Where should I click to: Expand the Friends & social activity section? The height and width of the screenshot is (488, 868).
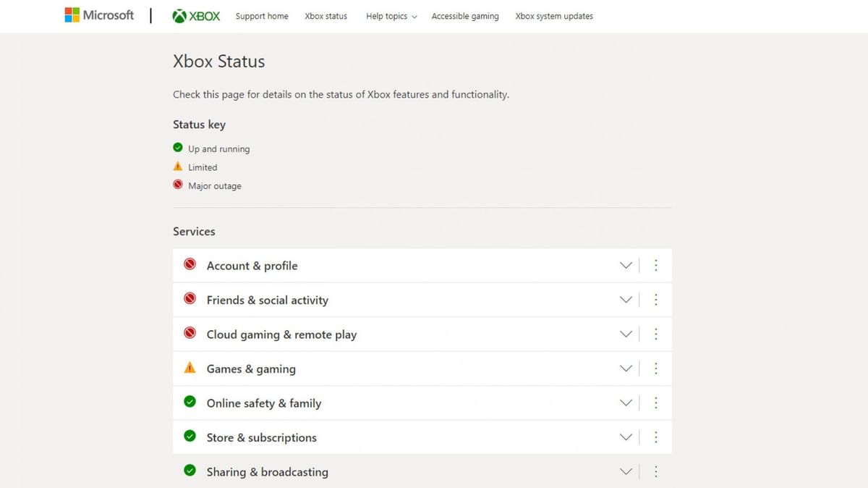coord(626,299)
